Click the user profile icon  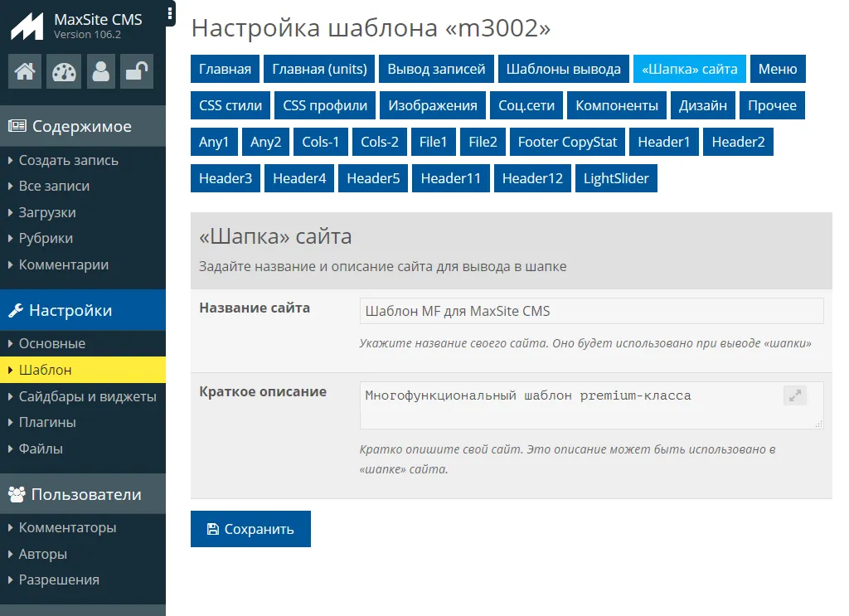pos(101,72)
